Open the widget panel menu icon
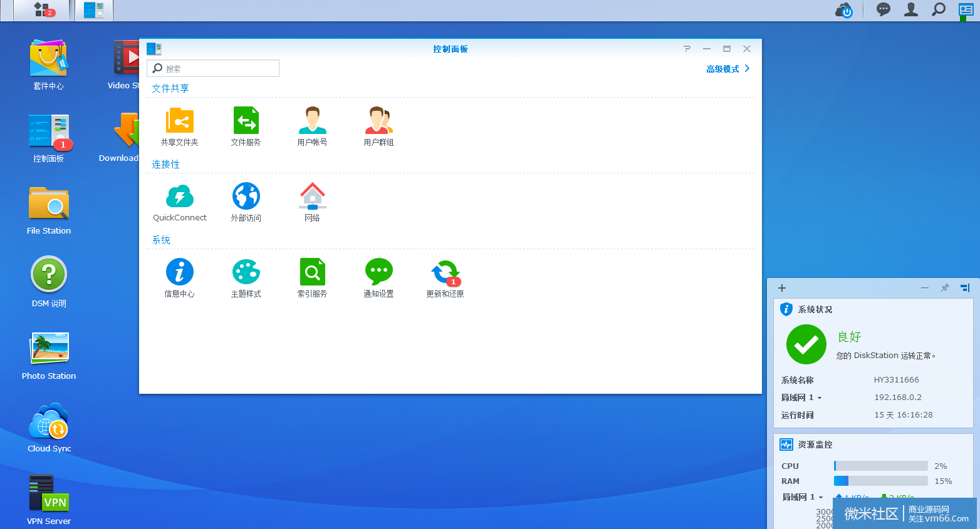 coord(965,288)
